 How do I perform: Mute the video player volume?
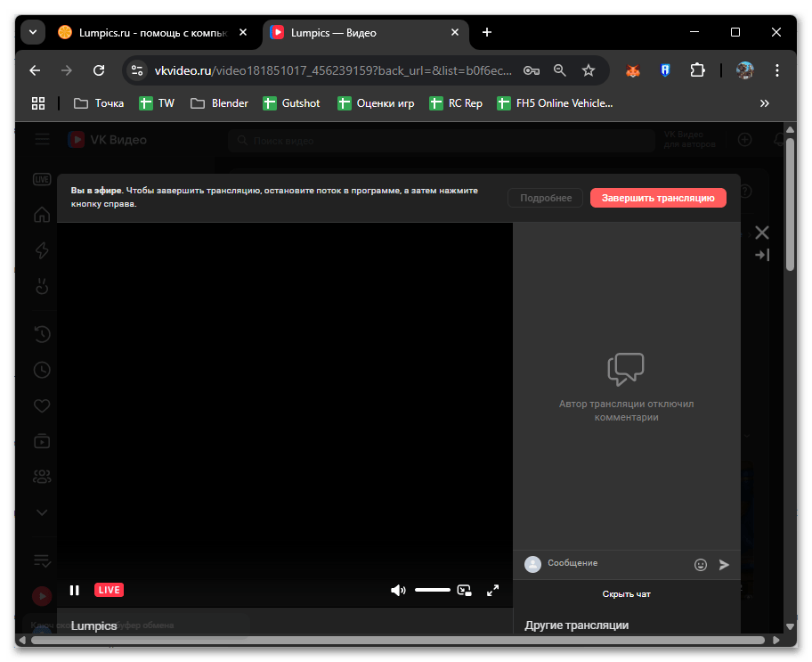(x=398, y=590)
